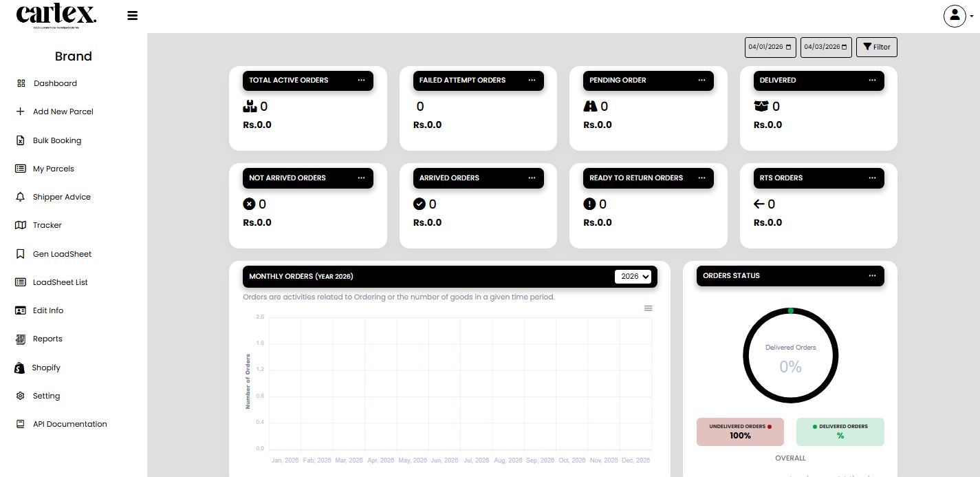Select Add New Parcel menu item

coord(63,112)
